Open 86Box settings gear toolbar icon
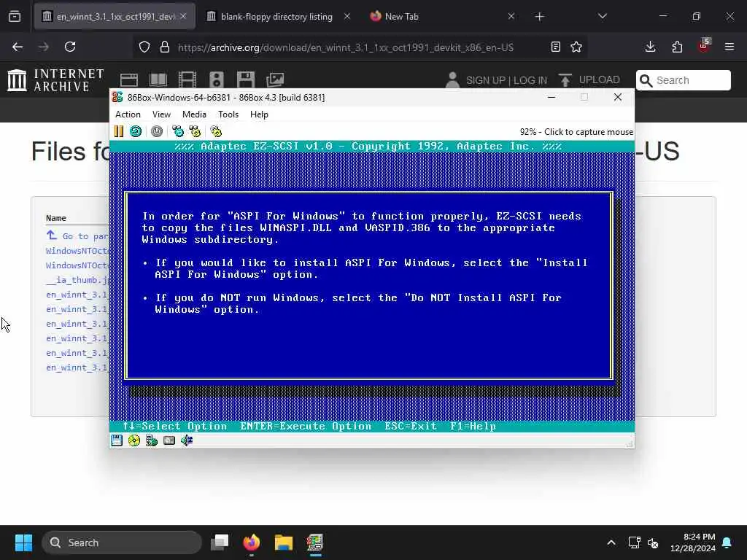The height and width of the screenshot is (560, 747). click(216, 131)
